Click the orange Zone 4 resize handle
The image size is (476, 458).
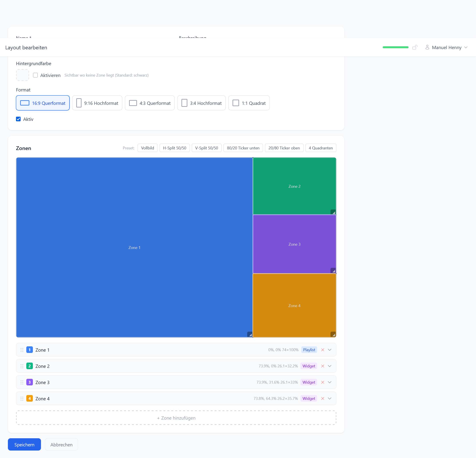[x=333, y=334]
